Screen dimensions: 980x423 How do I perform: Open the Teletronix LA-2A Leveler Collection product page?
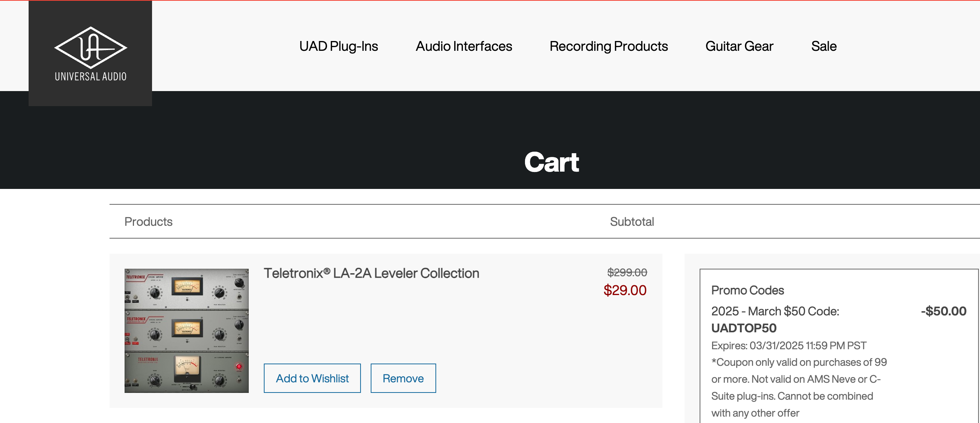tap(371, 273)
